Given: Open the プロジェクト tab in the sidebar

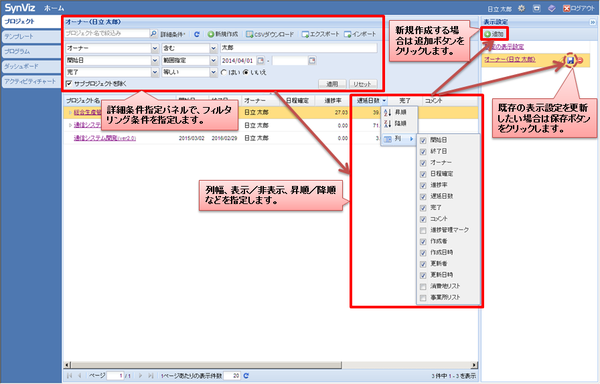Looking at the screenshot, I should click(x=31, y=21).
